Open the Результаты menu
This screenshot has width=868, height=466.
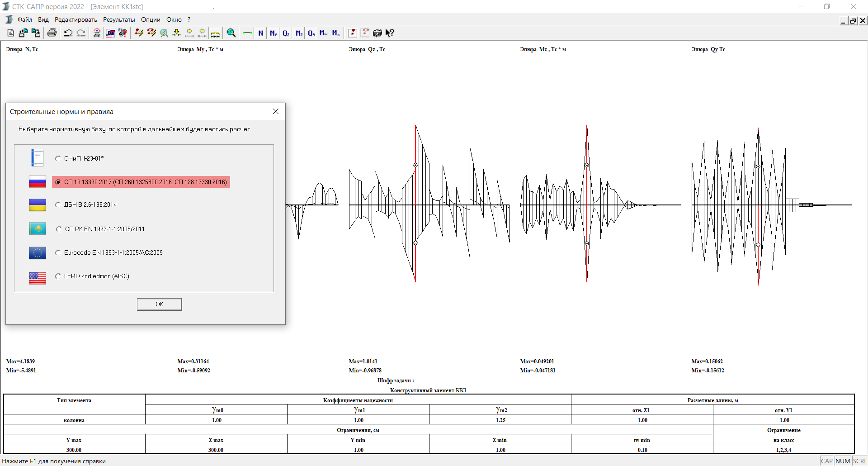coord(119,19)
